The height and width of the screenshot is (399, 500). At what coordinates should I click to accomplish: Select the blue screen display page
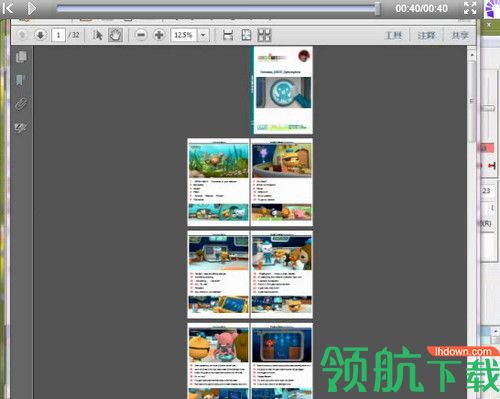(x=282, y=361)
